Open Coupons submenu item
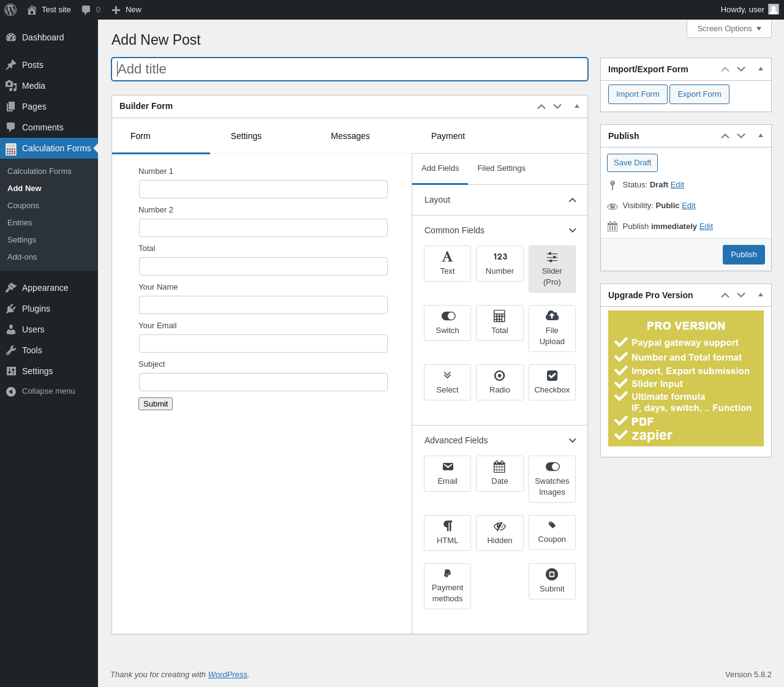This screenshot has width=784, height=687. pyautogui.click(x=23, y=206)
